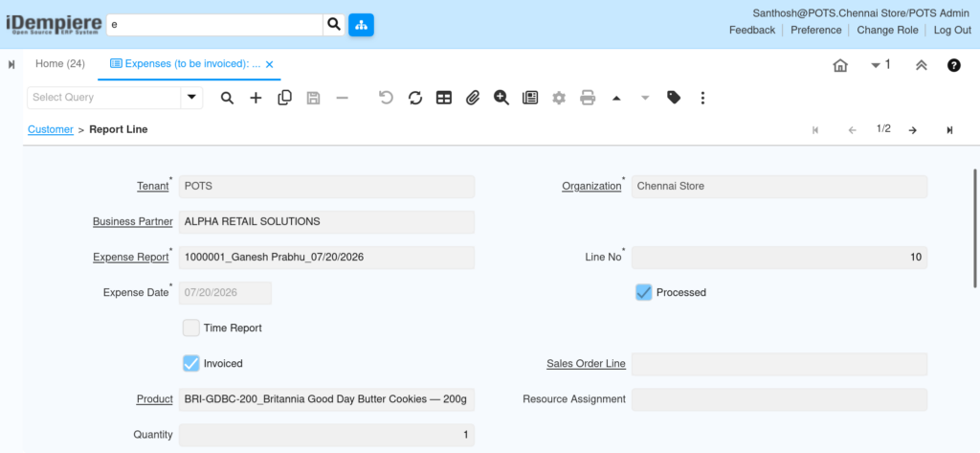Click the Save floppy disk icon
This screenshot has width=980, height=453.
[x=313, y=98]
